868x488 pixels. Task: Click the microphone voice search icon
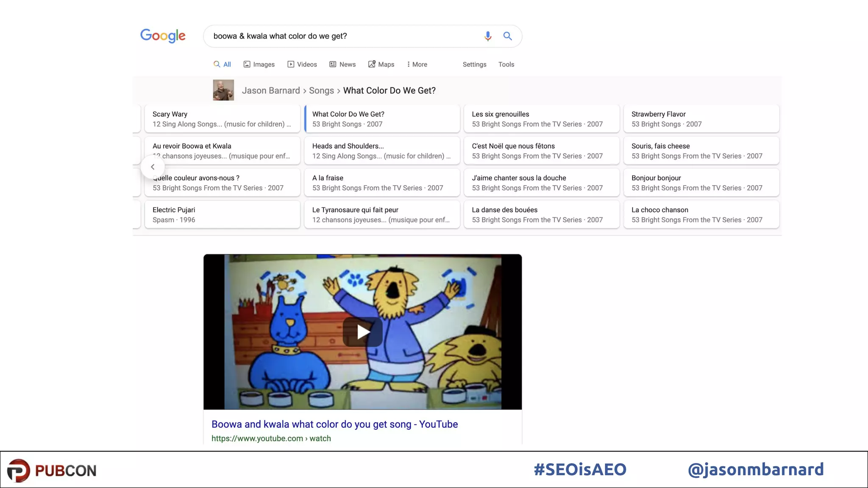tap(488, 36)
